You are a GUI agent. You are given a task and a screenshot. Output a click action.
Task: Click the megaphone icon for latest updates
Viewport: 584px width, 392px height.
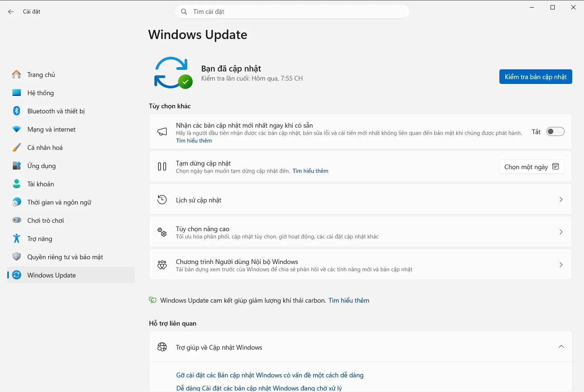(162, 132)
